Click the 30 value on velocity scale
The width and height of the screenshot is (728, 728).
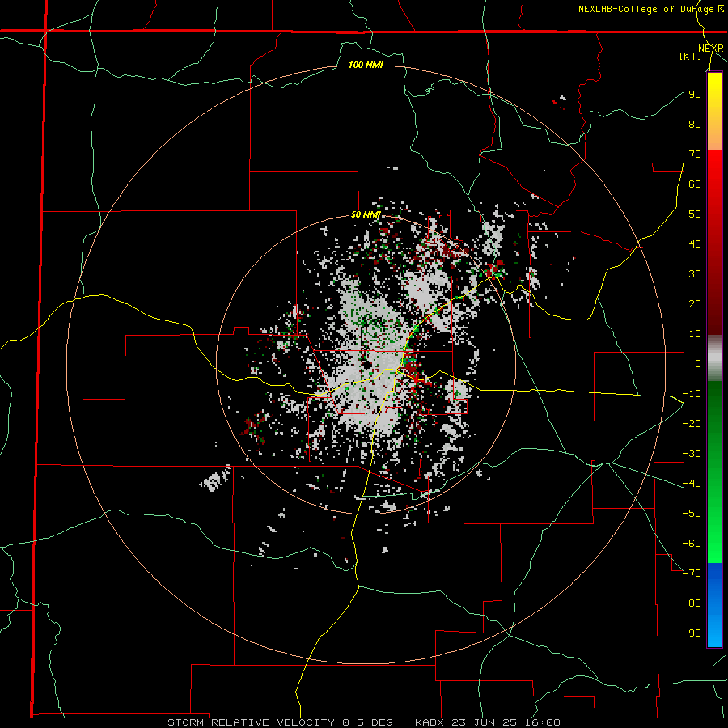(695, 274)
